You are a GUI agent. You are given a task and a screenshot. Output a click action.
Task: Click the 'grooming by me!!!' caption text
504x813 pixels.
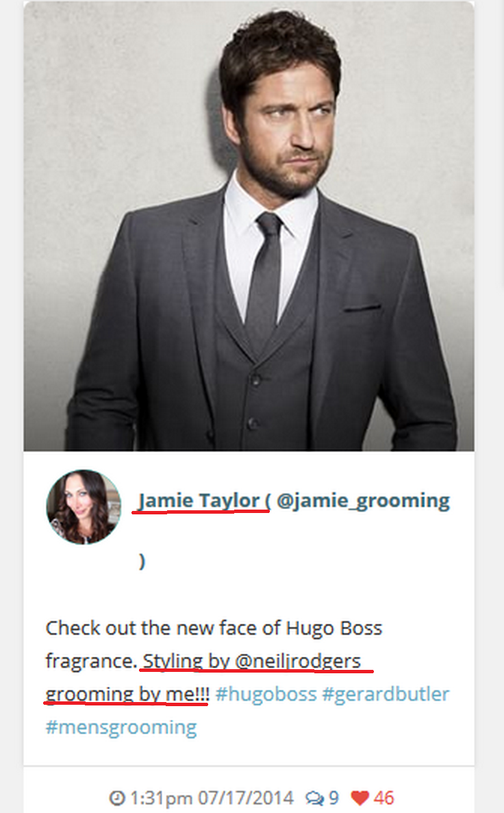[x=127, y=694]
